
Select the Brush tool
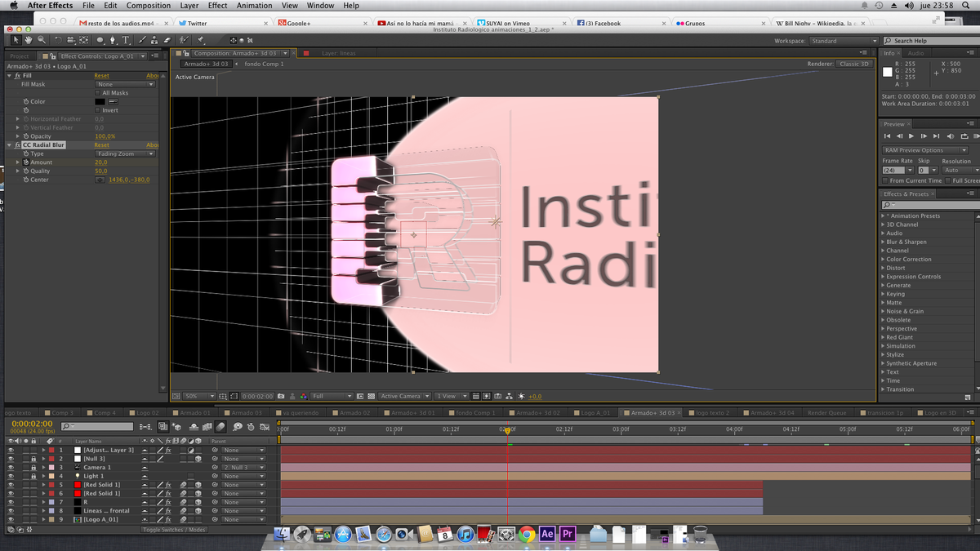[141, 39]
